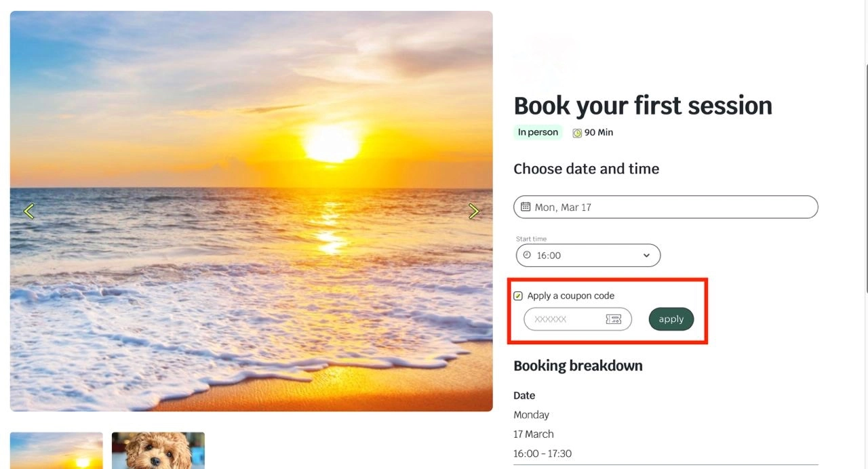868x469 pixels.
Task: Open the Start time dropdown
Action: [587, 256]
